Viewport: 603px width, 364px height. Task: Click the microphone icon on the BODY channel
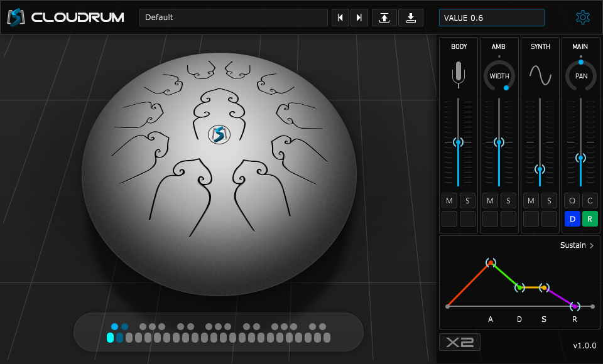pyautogui.click(x=459, y=74)
